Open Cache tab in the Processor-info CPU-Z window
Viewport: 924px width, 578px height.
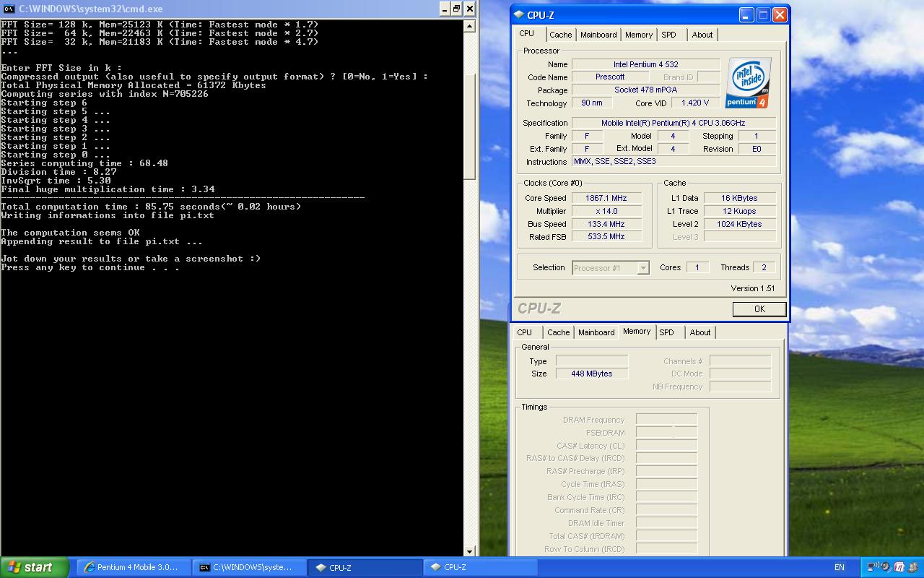(x=560, y=35)
